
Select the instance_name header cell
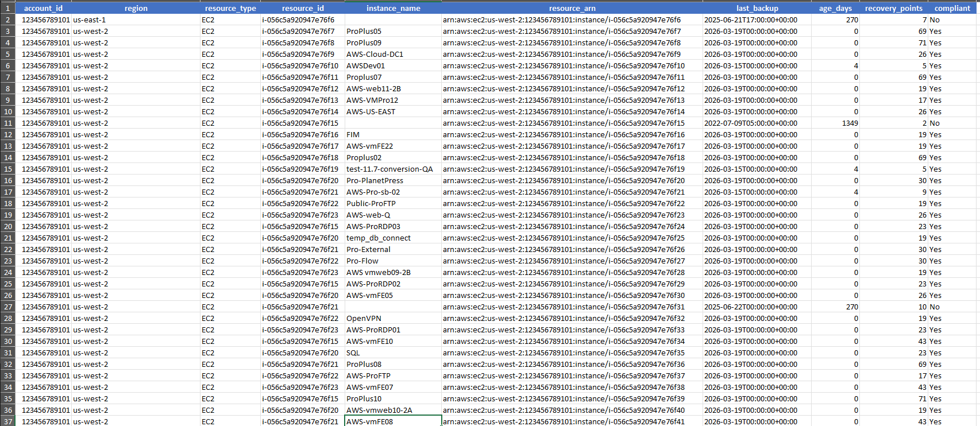pyautogui.click(x=393, y=8)
